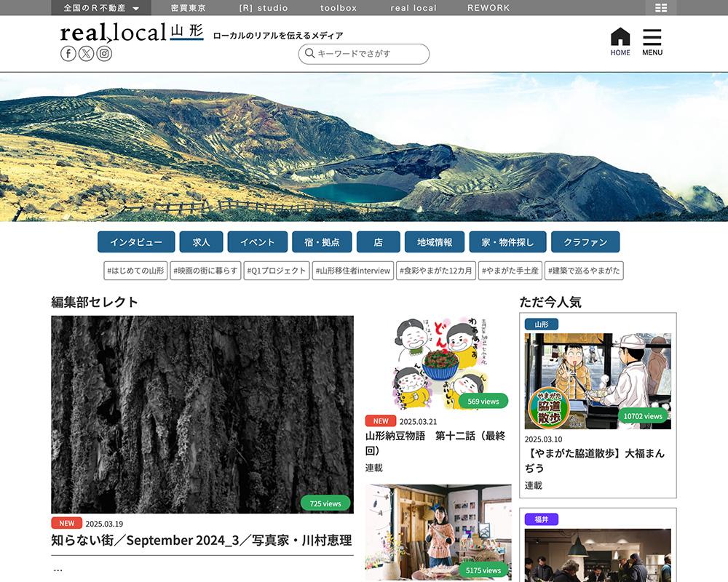728x582 pixels.
Task: Open 密買東京 in top bar
Action: (x=188, y=8)
